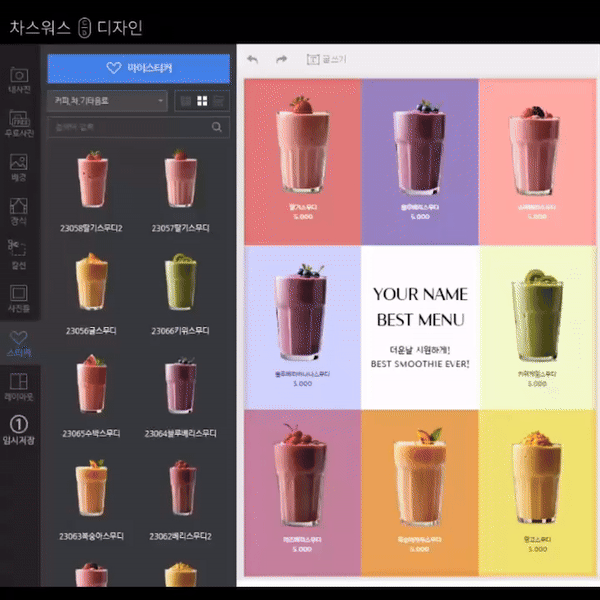The image size is (600, 600).
Task: Select smoothie image in lavender cell
Action: click(x=300, y=312)
